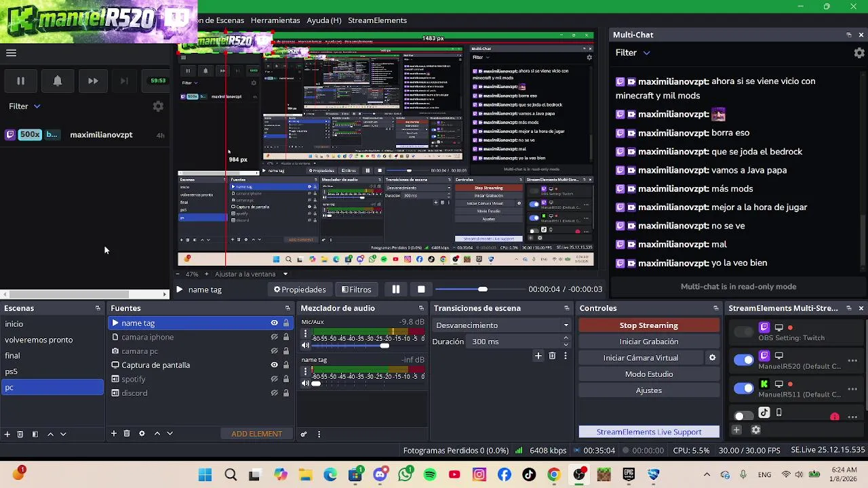Move the selected scene down
This screenshot has width=868, height=488.
click(x=63, y=434)
